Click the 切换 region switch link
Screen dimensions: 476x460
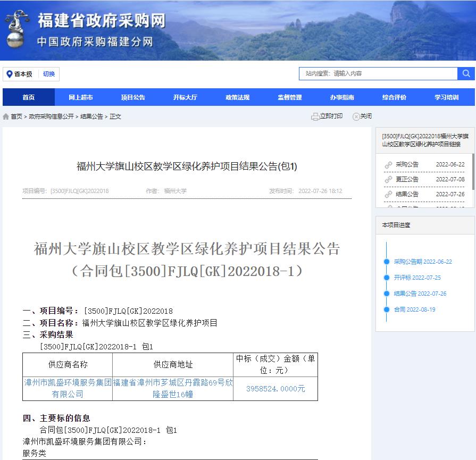49,74
